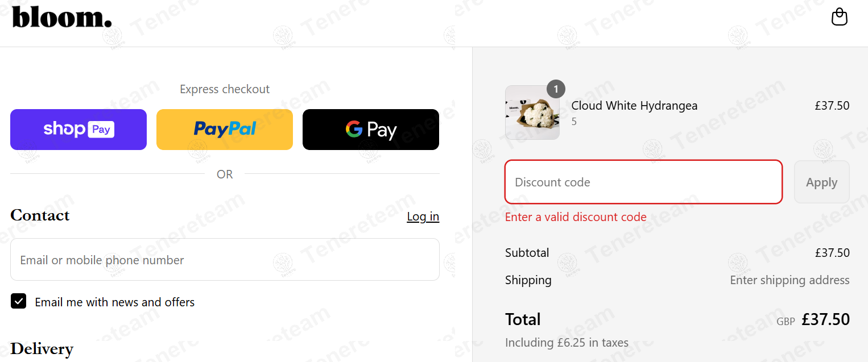This screenshot has width=868, height=362.
Task: Focus the Discount code field
Action: pyautogui.click(x=643, y=182)
